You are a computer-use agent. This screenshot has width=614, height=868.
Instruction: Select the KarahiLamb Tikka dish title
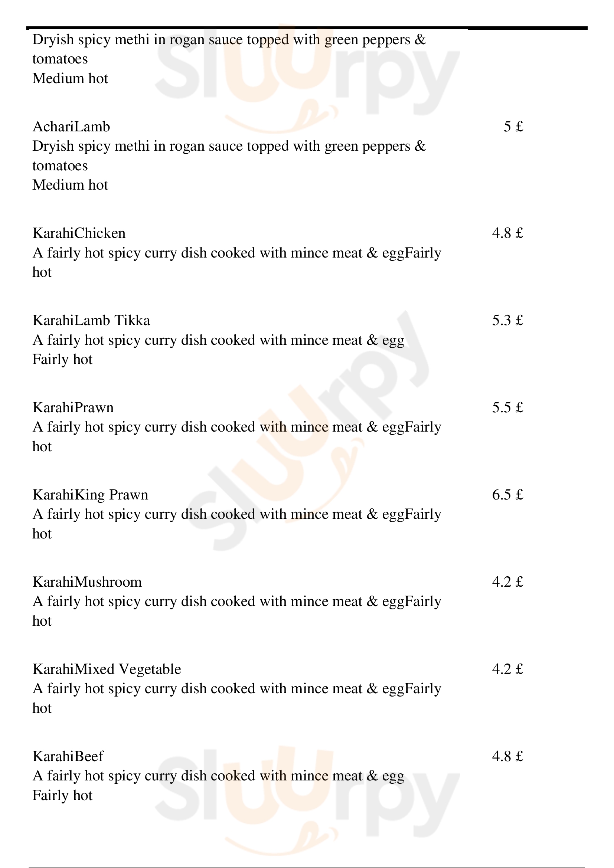(x=91, y=321)
